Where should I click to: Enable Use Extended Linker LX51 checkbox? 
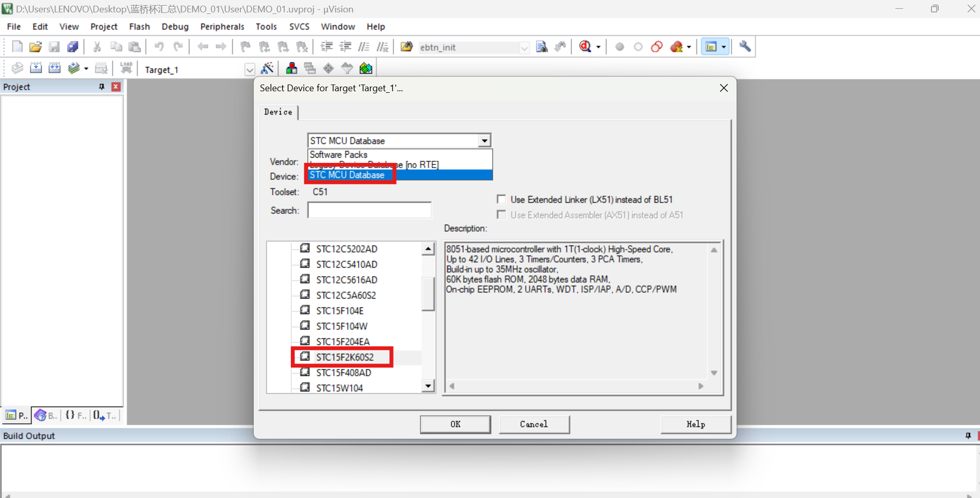click(x=501, y=199)
